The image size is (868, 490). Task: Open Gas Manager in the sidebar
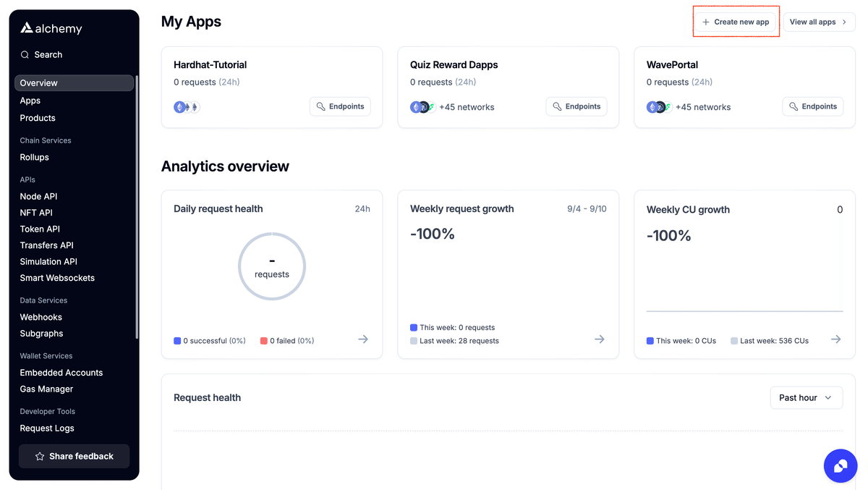click(x=46, y=389)
